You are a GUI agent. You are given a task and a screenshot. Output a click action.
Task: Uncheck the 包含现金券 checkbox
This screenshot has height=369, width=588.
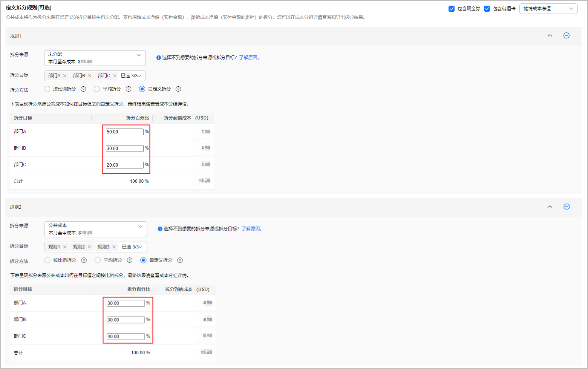(x=452, y=9)
